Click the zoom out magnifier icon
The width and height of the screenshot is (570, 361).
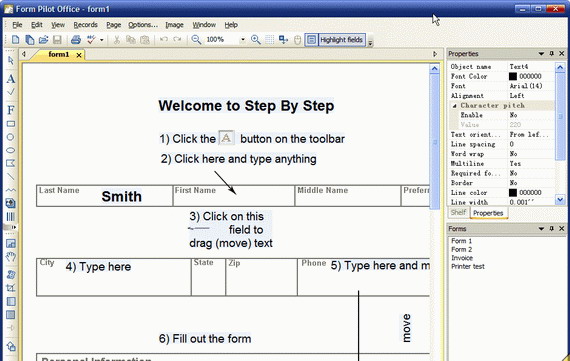[x=196, y=40]
